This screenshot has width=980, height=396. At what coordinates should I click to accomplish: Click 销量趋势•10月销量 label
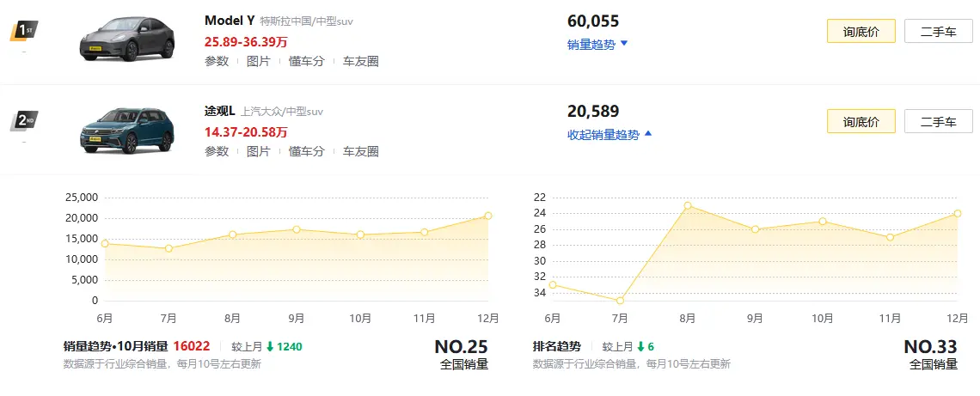pos(116,347)
